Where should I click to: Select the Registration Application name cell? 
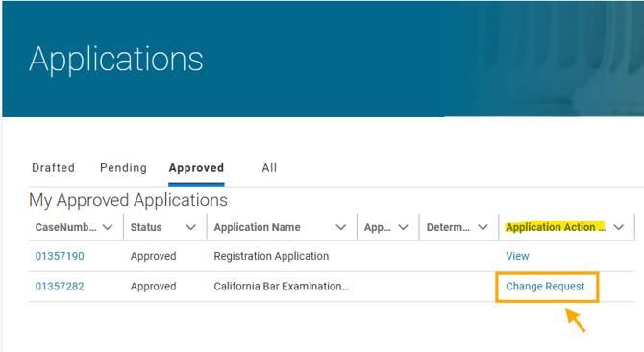[x=271, y=256]
